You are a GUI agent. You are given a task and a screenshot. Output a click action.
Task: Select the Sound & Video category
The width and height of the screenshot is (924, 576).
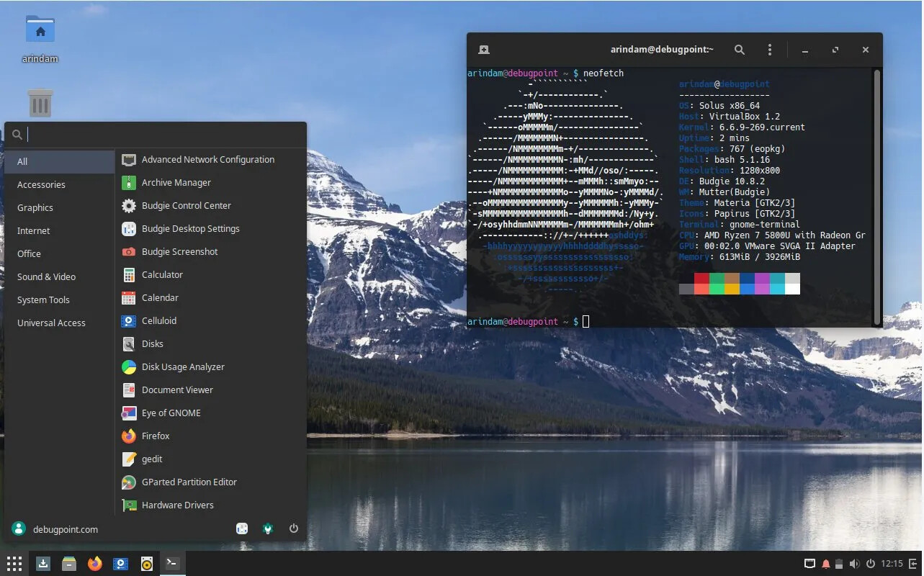tap(60, 277)
